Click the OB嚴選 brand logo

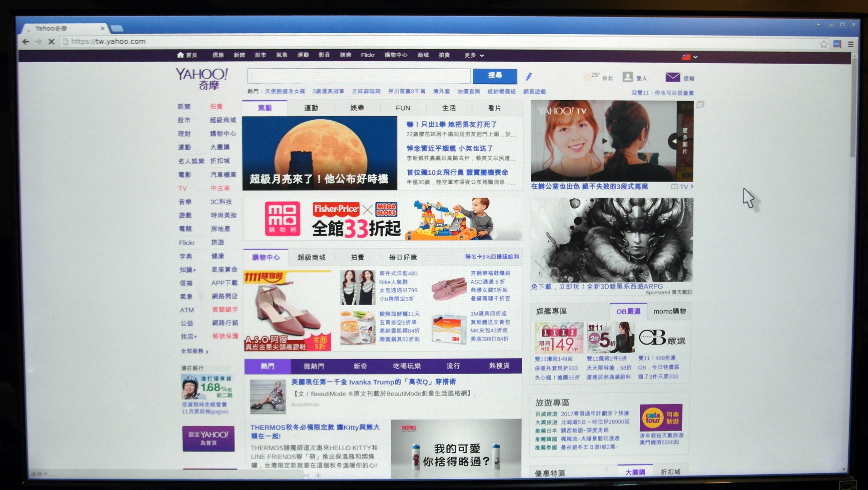point(662,338)
